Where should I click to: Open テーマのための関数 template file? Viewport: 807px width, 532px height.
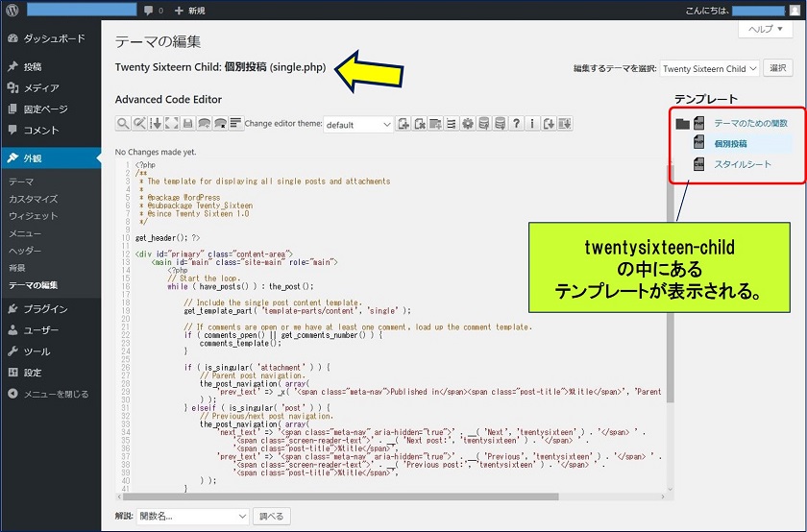click(750, 124)
